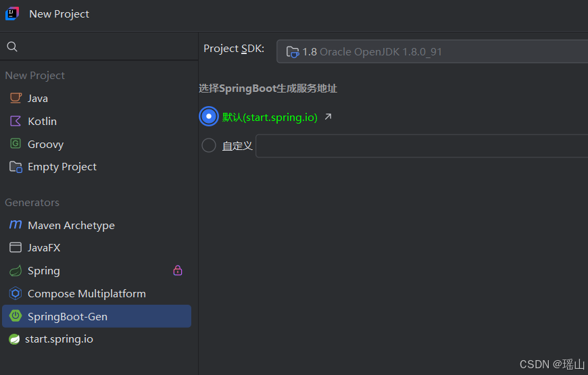
Task: Choose JavaFX generator
Action: pyautogui.click(x=97, y=247)
